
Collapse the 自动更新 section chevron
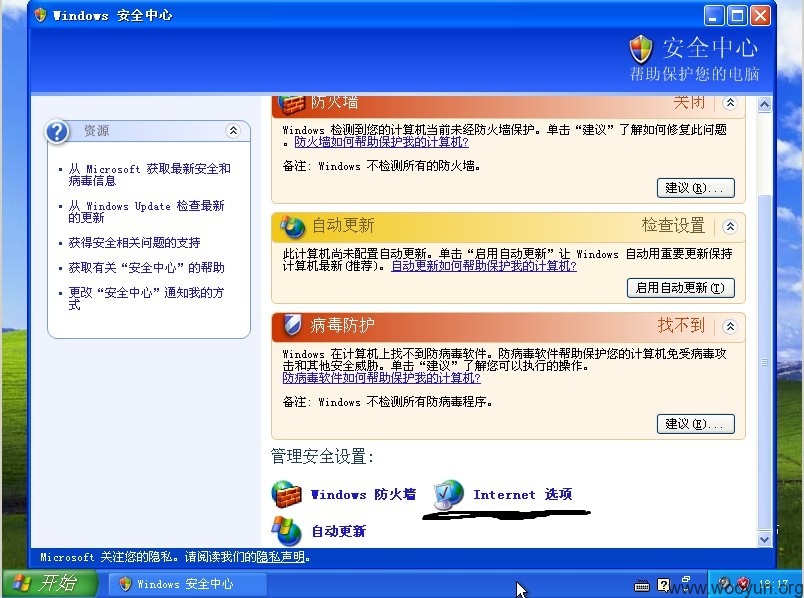[730, 226]
